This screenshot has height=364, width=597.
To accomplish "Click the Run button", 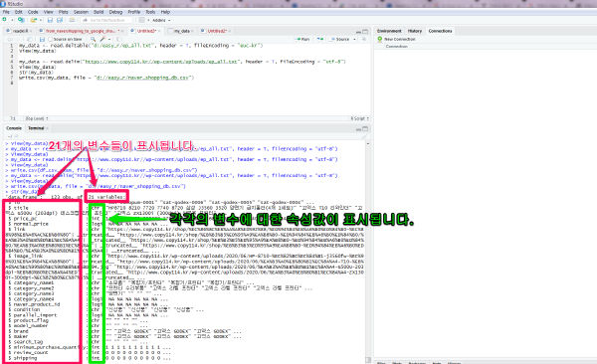I will pos(301,39).
